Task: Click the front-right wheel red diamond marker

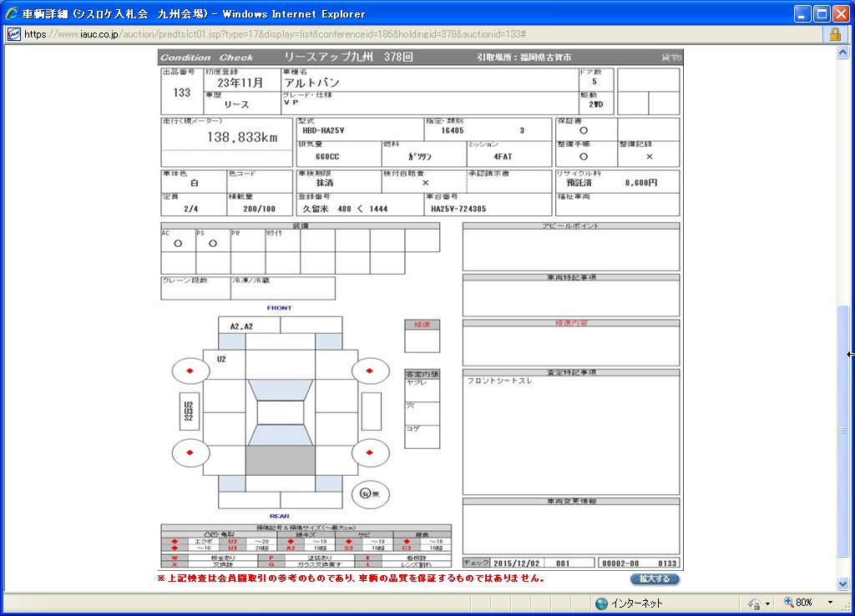Action: 371,371
